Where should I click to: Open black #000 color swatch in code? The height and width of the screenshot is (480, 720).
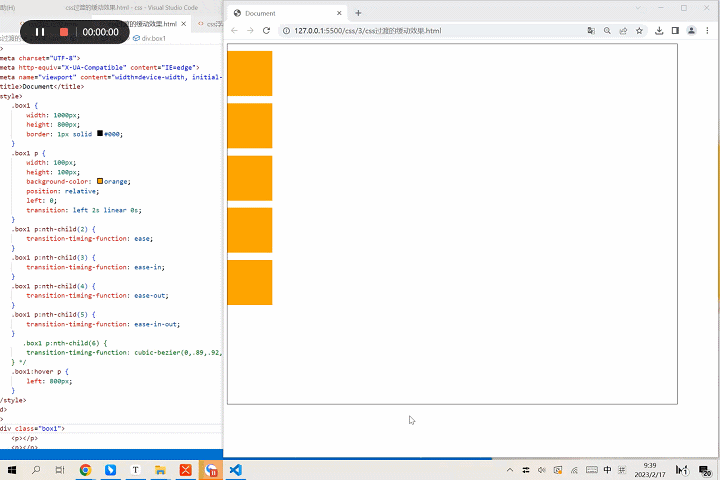coord(100,134)
